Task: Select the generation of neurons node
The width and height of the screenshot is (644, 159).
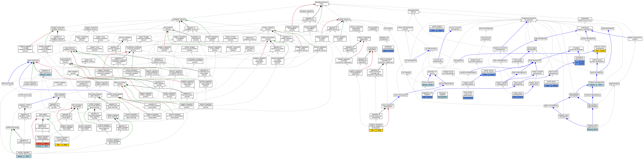Action: pyautogui.click(x=432, y=73)
